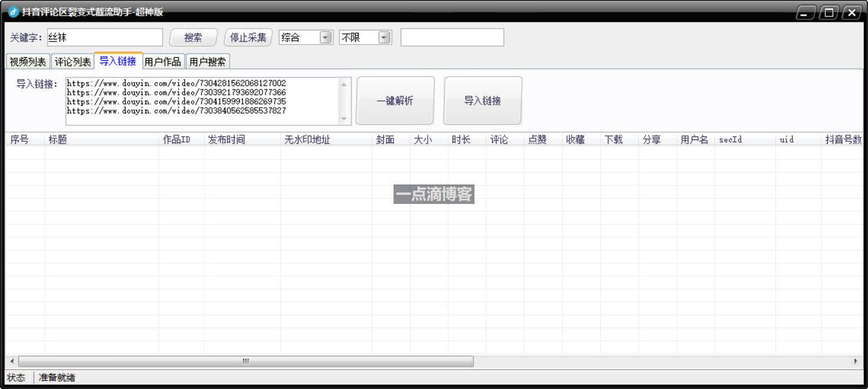Click the horizontal scrollbar right arrow
Screen dimensions: 868x389
point(856,361)
